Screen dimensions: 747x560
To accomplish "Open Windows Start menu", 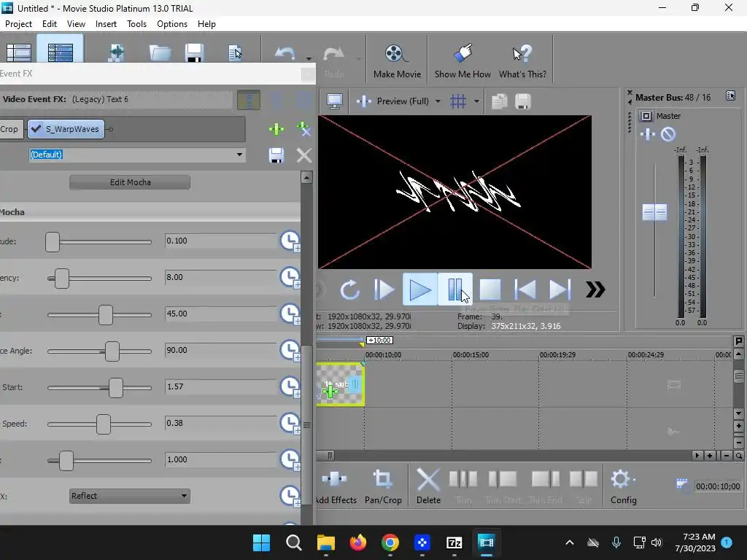I will (261, 542).
